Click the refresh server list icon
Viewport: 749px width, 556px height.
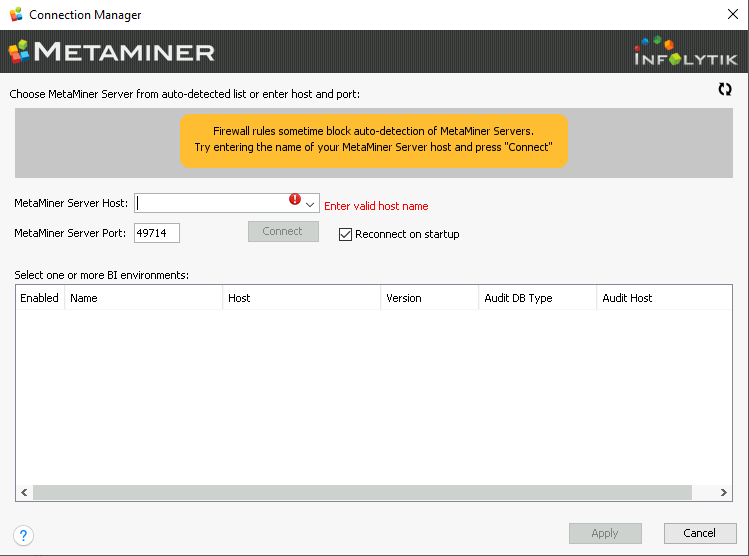(725, 89)
